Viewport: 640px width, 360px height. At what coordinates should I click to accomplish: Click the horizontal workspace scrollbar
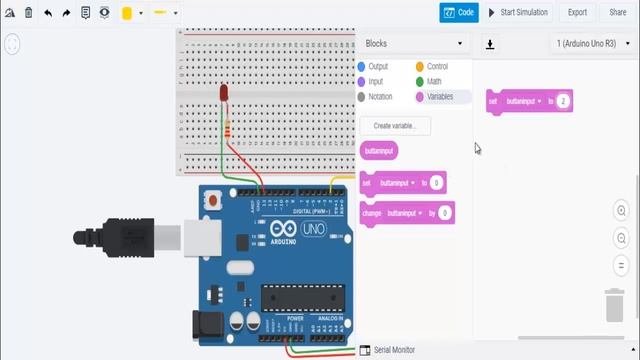pyautogui.click(x=571, y=338)
